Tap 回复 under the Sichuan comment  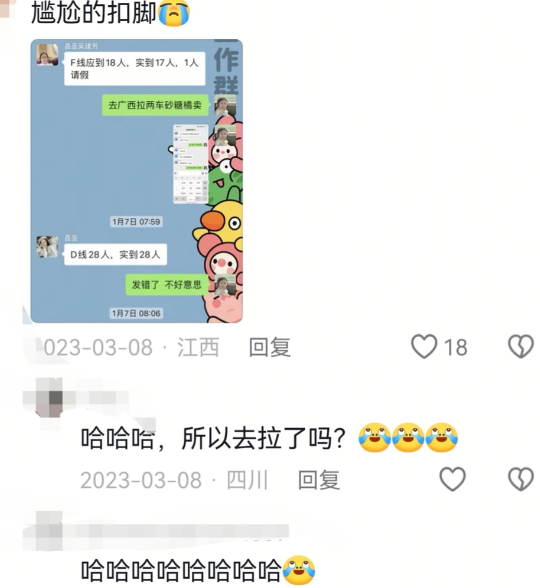(x=319, y=480)
